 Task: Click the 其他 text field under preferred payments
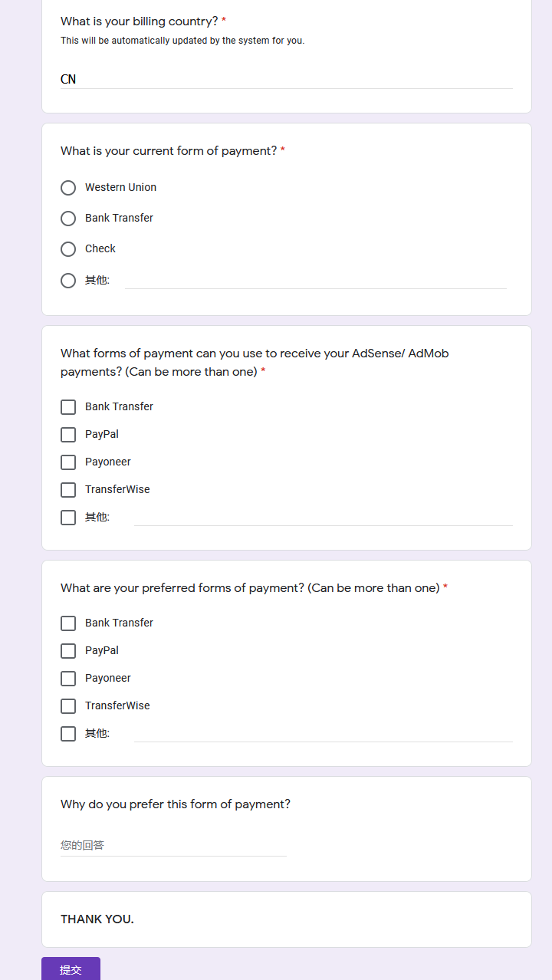coord(323,733)
